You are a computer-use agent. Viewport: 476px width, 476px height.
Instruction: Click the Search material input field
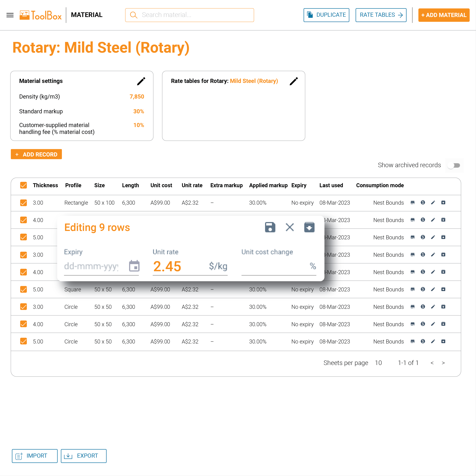tap(189, 15)
